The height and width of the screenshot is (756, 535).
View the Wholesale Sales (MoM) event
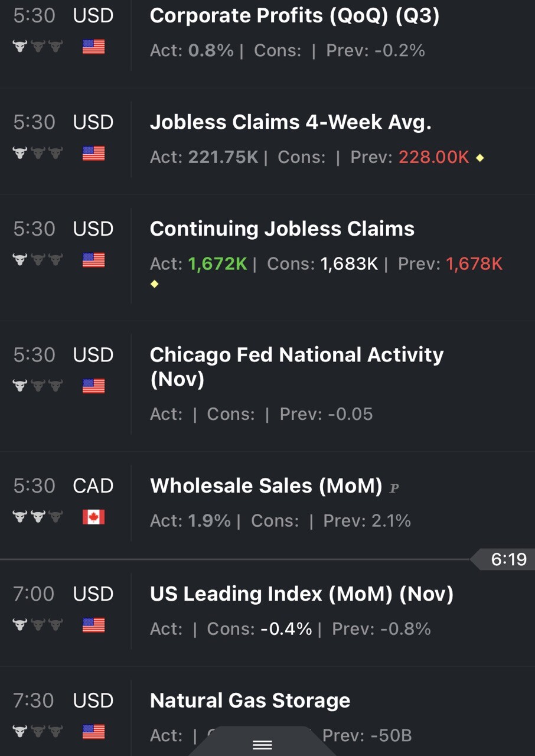[x=266, y=486]
